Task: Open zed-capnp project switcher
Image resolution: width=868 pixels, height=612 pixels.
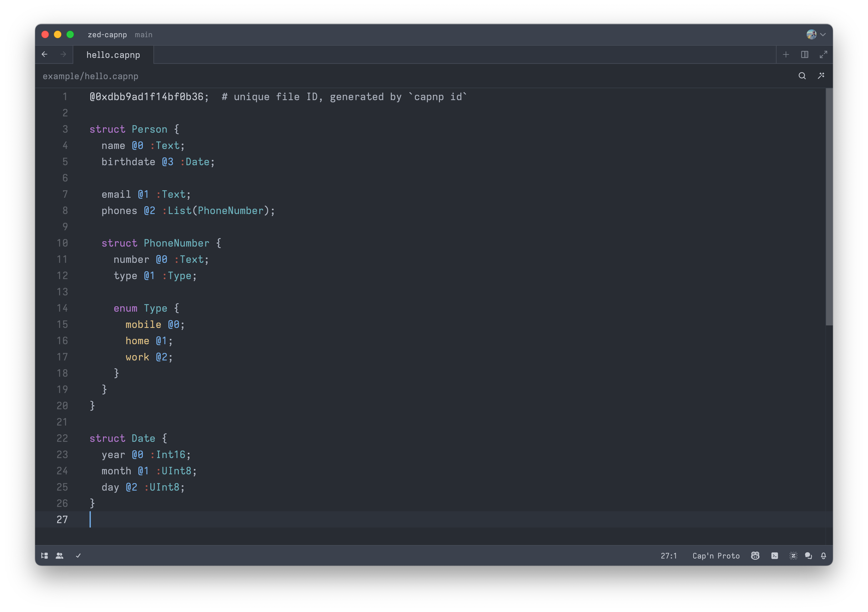Action: (107, 34)
